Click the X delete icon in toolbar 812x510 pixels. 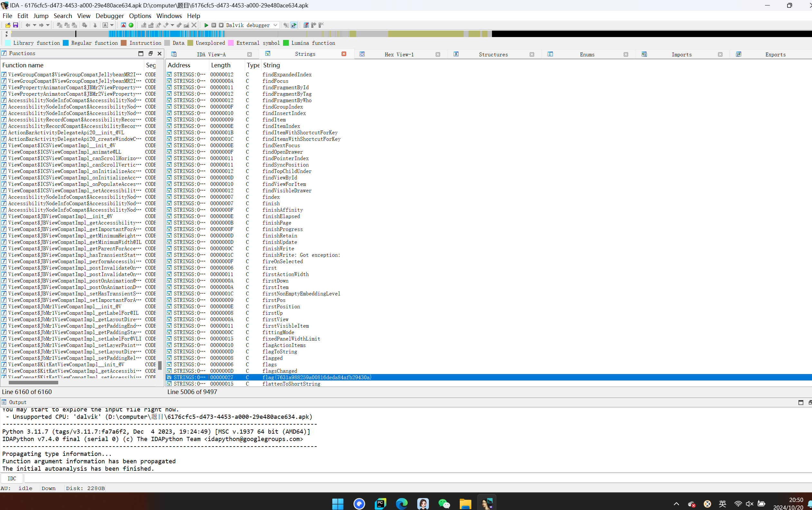click(194, 25)
